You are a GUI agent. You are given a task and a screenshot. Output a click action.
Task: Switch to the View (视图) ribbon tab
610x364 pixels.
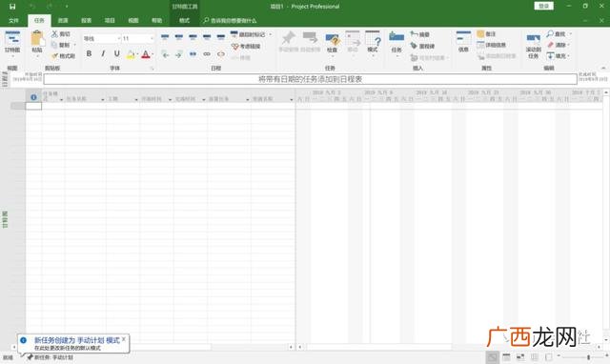coord(133,20)
